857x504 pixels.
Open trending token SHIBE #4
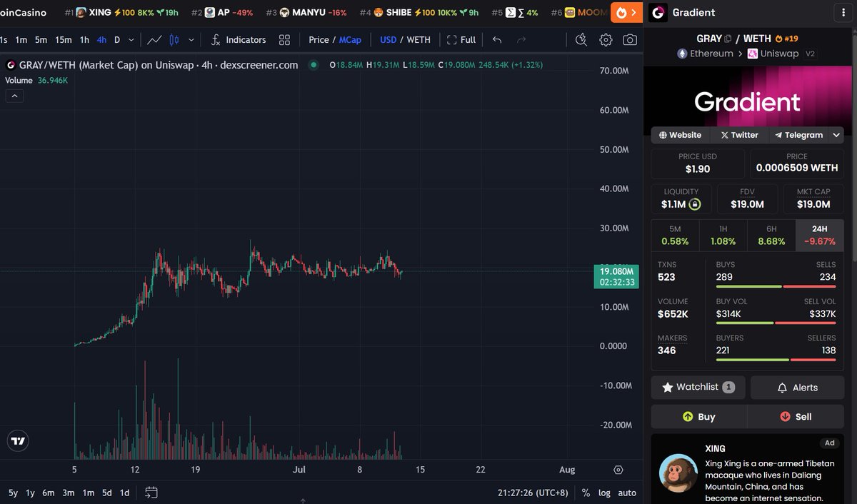[419, 13]
